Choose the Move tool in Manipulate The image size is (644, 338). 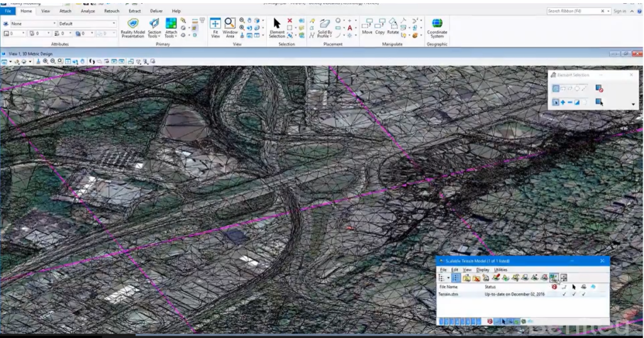(x=367, y=26)
